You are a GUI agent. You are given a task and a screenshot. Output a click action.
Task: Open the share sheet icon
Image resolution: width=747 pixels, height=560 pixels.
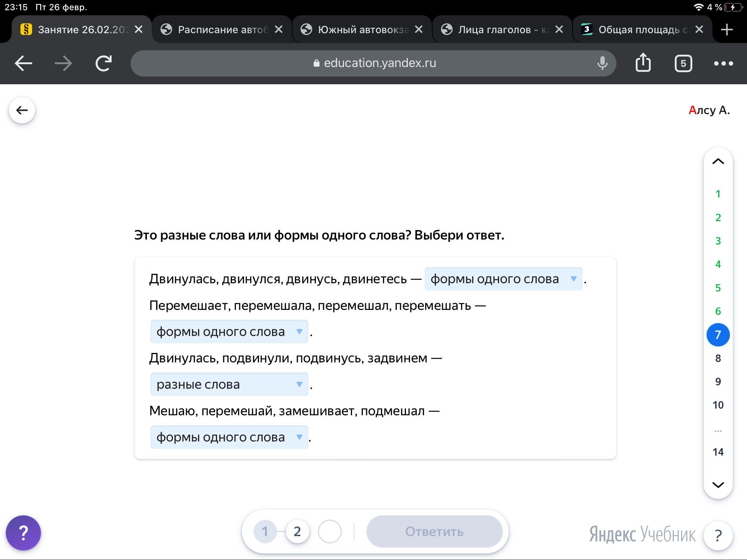pos(643,63)
